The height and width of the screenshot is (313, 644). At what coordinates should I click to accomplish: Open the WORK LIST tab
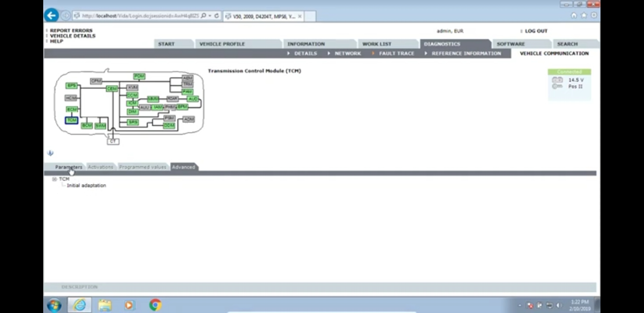coord(377,44)
